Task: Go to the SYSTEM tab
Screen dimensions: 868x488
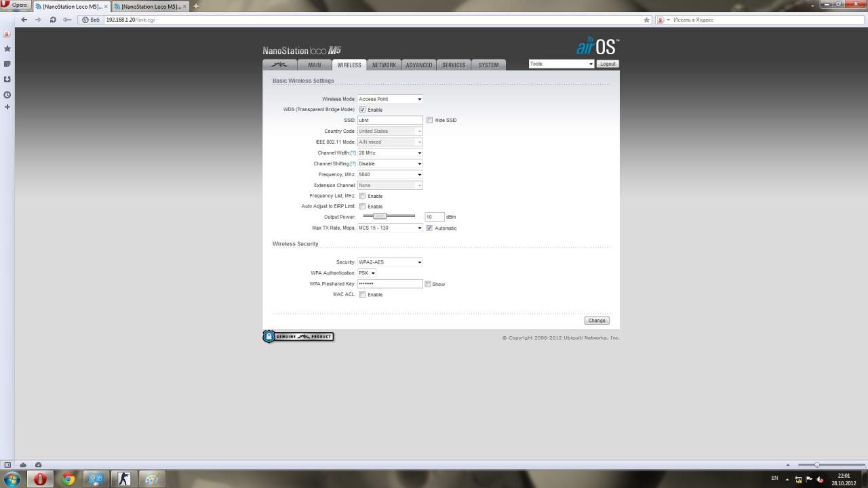Action: [x=488, y=65]
